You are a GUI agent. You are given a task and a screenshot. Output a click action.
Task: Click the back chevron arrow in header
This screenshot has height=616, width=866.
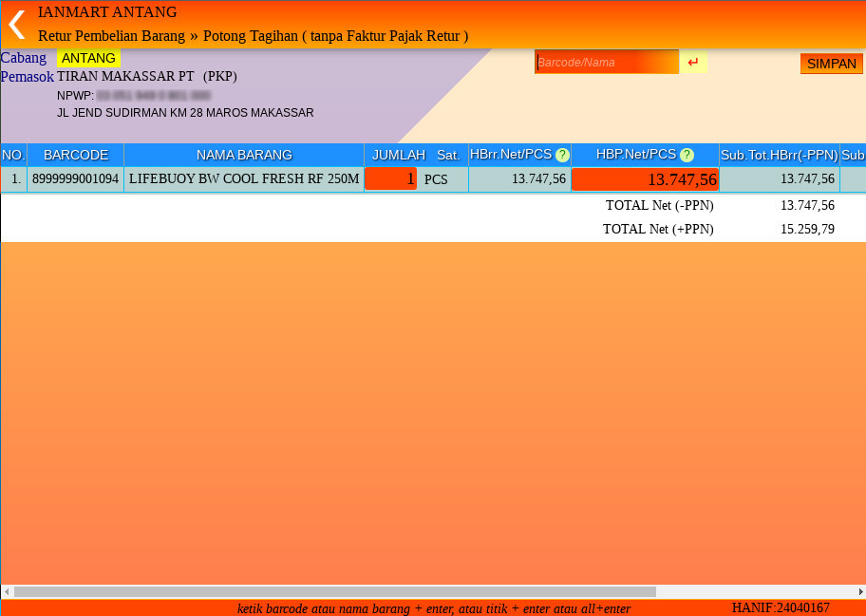tap(16, 24)
